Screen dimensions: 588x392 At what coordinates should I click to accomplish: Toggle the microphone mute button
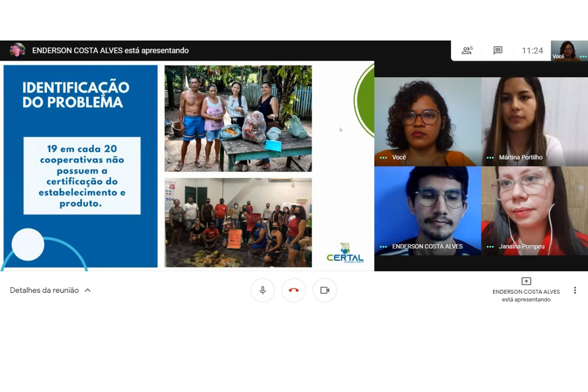point(263,290)
